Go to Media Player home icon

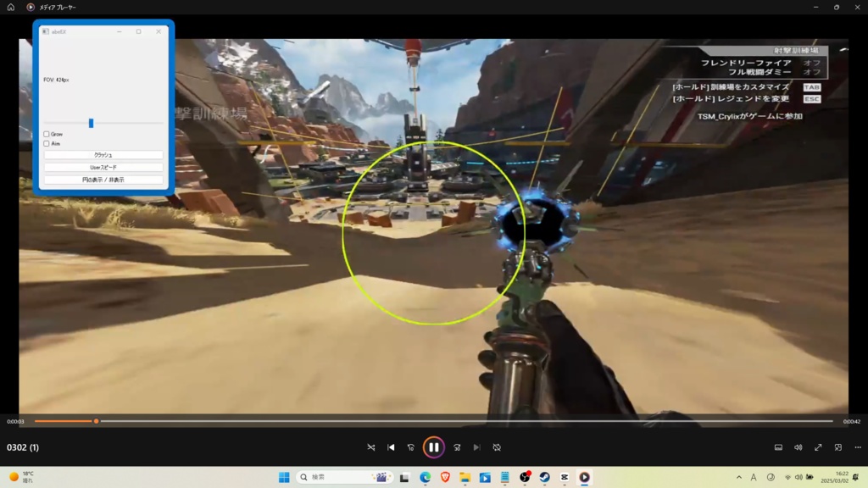tap(10, 7)
